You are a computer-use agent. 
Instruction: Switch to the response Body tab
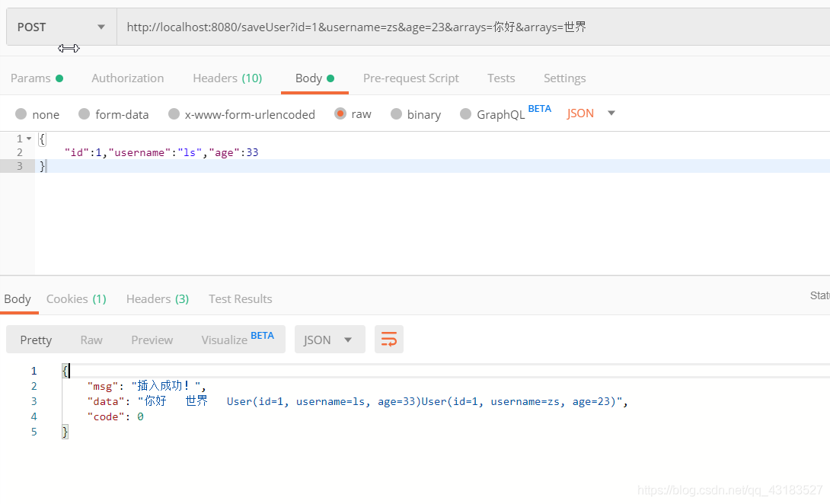pyautogui.click(x=18, y=299)
